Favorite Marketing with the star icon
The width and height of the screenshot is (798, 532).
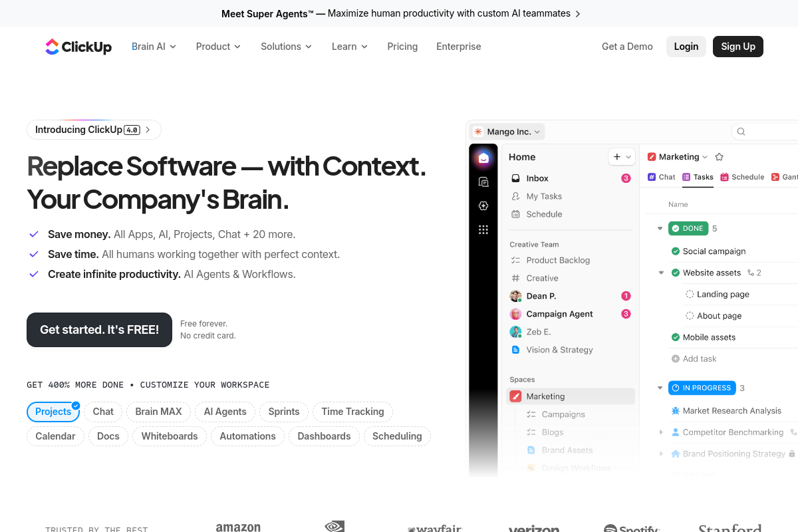tap(719, 157)
